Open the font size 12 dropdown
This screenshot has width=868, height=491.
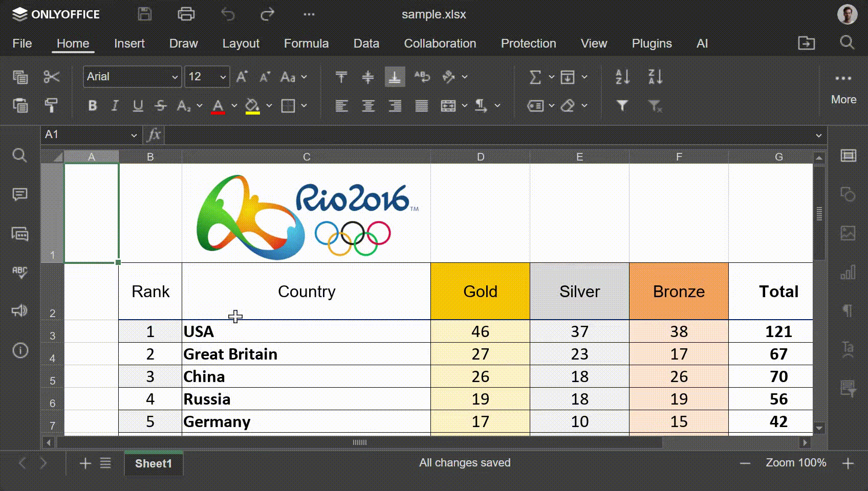(x=223, y=77)
